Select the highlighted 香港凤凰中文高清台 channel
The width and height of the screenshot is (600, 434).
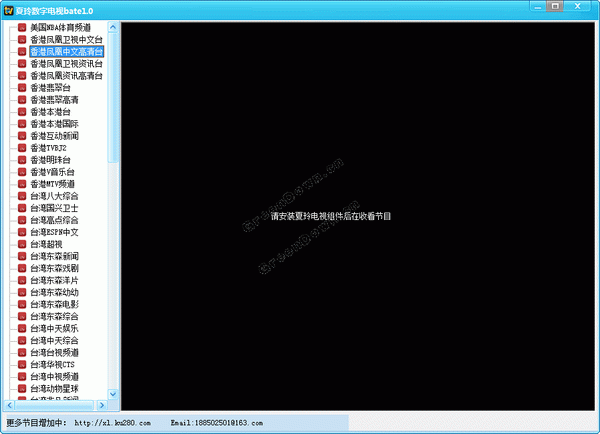pyautogui.click(x=67, y=52)
